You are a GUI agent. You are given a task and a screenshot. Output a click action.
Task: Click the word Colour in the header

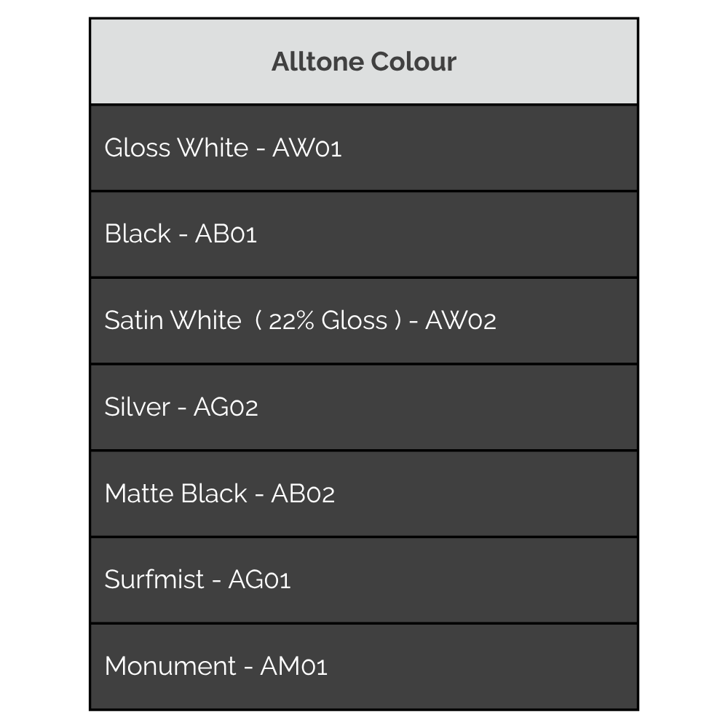(x=413, y=62)
